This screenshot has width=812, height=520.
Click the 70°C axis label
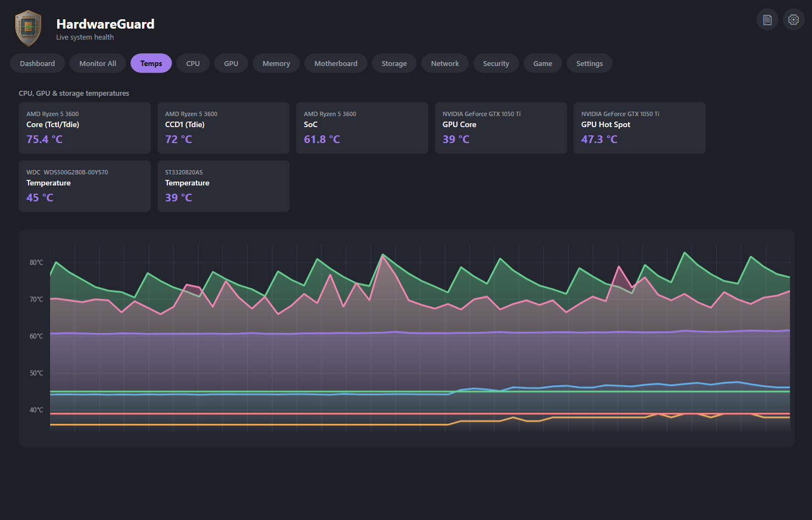(36, 299)
